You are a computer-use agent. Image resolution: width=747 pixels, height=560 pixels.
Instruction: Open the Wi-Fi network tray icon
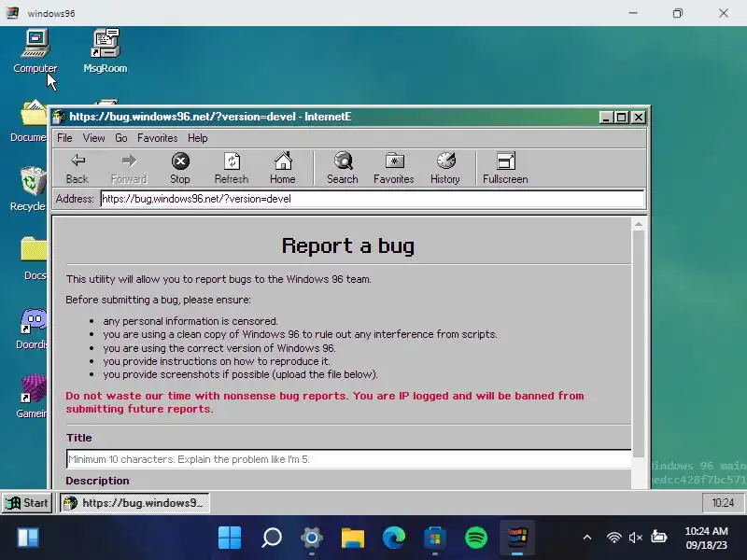614,538
